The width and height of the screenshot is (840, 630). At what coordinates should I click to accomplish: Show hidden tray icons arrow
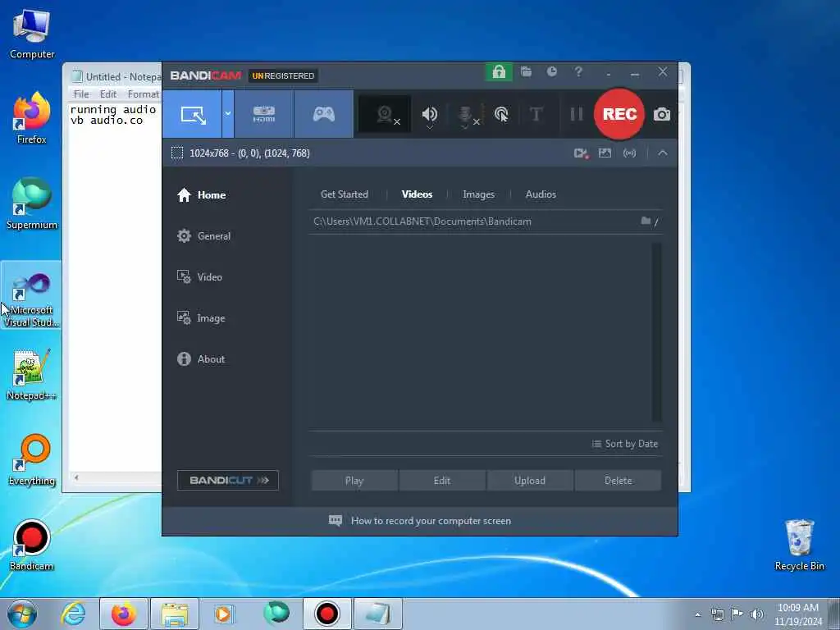tap(697, 615)
